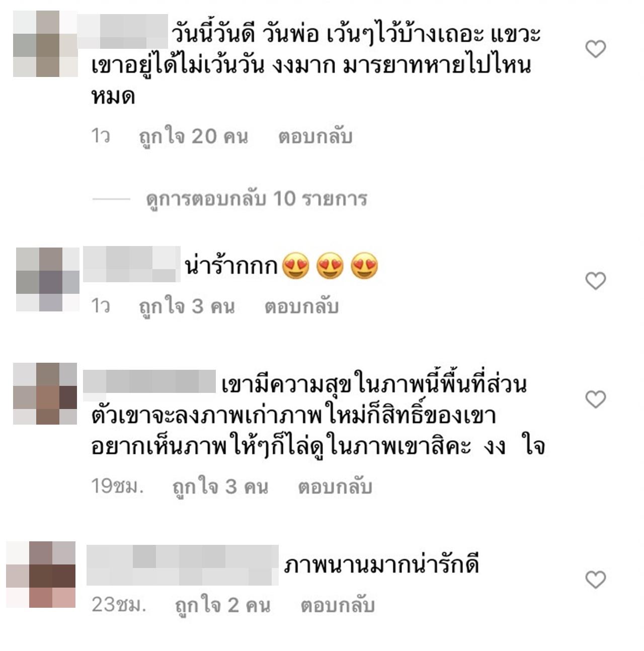The width and height of the screenshot is (644, 651).
Task: Open likes list of น่าร้ากกก comment
Action: pos(187,306)
